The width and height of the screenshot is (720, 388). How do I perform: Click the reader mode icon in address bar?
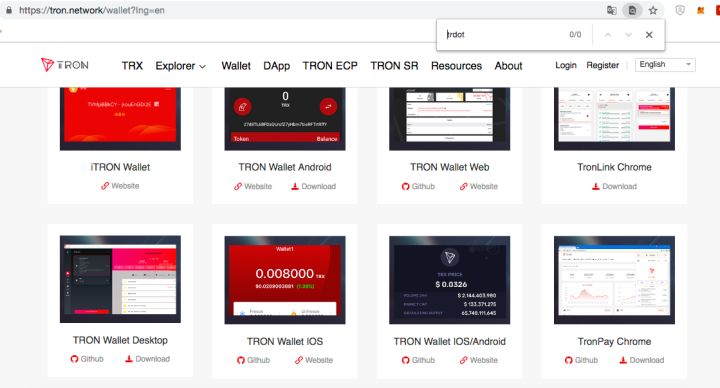click(x=632, y=10)
